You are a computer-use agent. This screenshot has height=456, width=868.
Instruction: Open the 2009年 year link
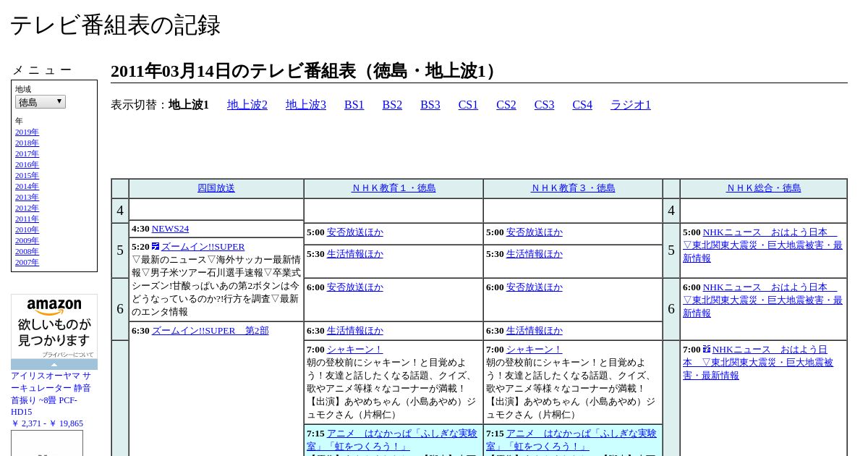point(27,241)
